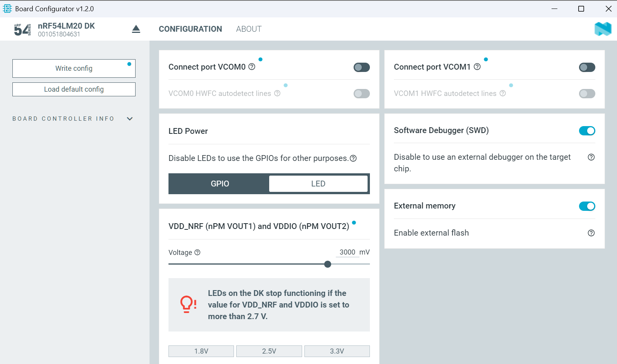Click help icon beside Disable LEDs text
Screen dimensions: 617x364
[353, 158]
